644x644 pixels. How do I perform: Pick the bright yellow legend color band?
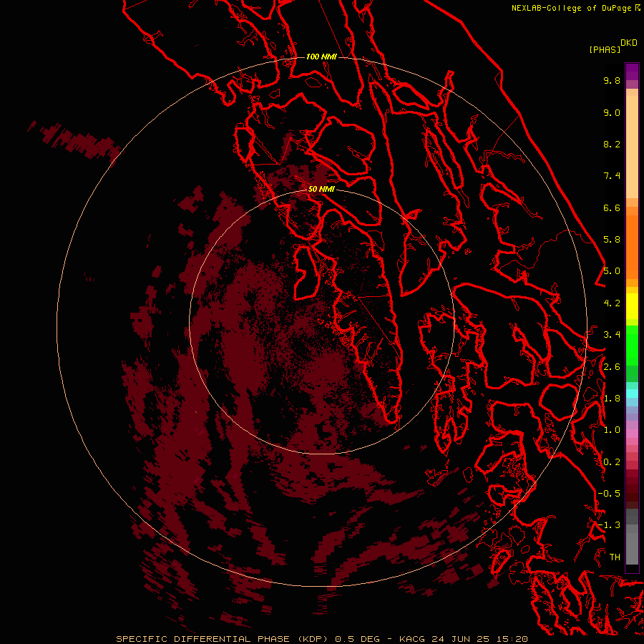pyautogui.click(x=632, y=306)
